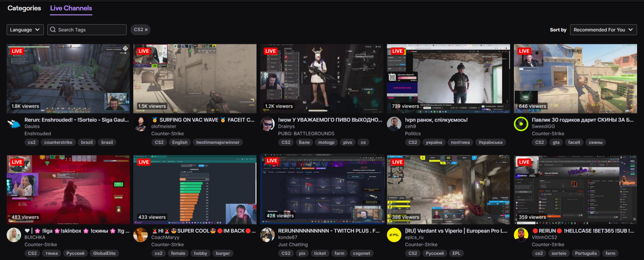Screen dimensions: 644x260
Task: Open the Enshrouded category link
Action: [38, 134]
